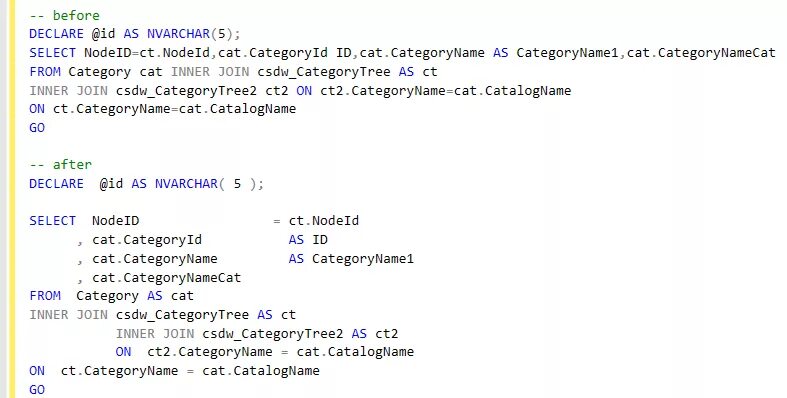
Task: Click 'FROM  Category AS cat' line
Action: [x=111, y=296]
